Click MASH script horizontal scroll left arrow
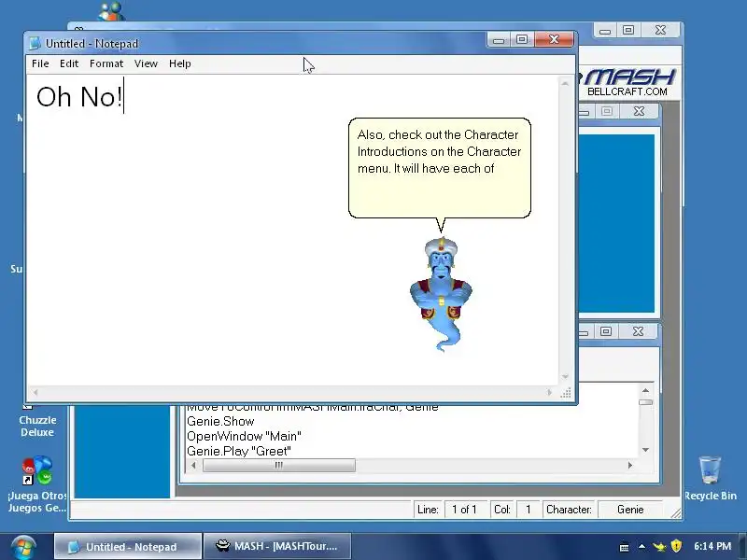The width and height of the screenshot is (747, 560). pyautogui.click(x=193, y=465)
